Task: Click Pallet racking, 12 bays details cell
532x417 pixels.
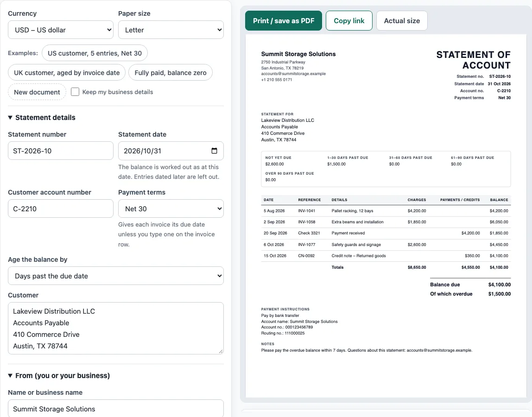Action: pos(352,211)
